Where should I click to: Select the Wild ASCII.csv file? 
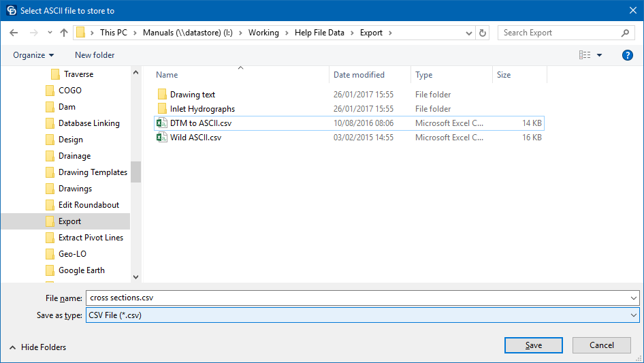click(x=195, y=138)
